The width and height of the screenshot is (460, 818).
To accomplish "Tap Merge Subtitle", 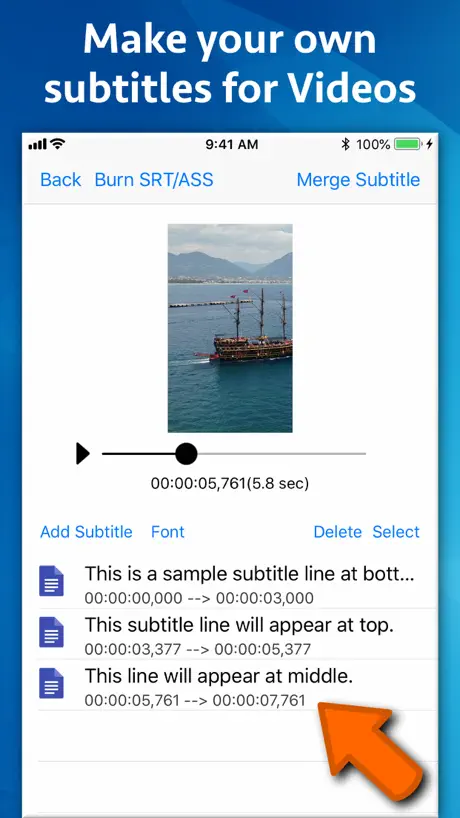I will click(358, 179).
